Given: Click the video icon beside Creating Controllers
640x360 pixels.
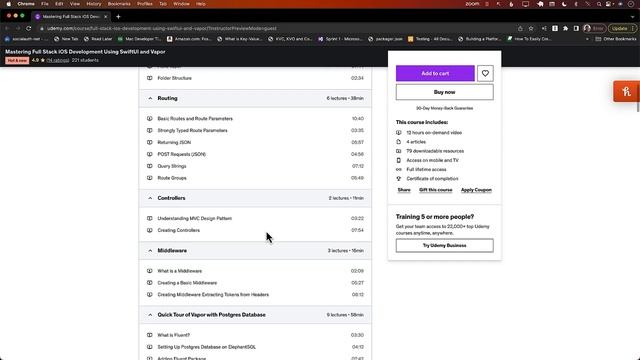Looking at the screenshot, I should pos(150,230).
